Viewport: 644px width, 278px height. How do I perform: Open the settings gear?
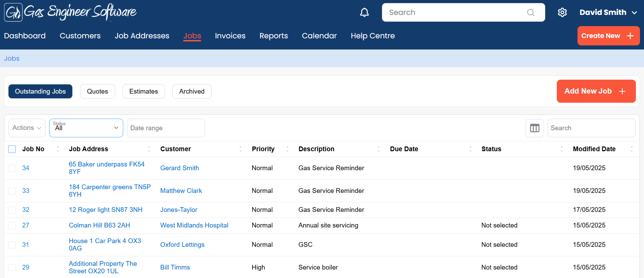pyautogui.click(x=562, y=13)
